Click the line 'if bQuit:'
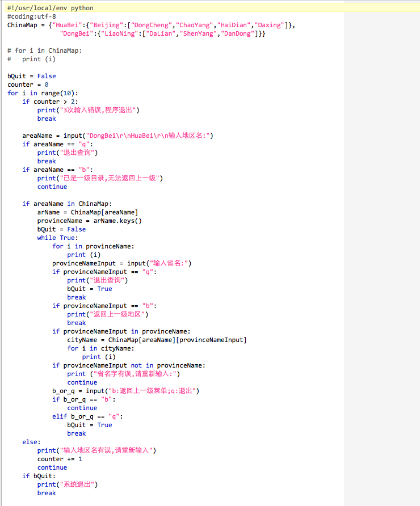Viewport: 420px width, 506px height. [39, 476]
